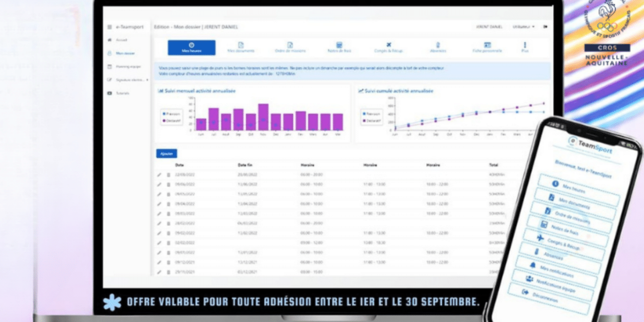This screenshot has height=322, width=644.
Task: Delete the first table row ending 25/06/2022
Action: point(168,175)
